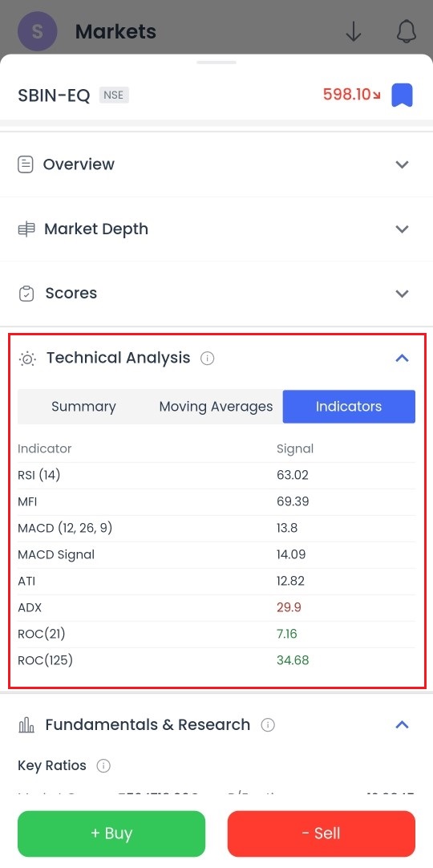Expand the Market Depth section chevron
433x868 pixels.
click(402, 229)
